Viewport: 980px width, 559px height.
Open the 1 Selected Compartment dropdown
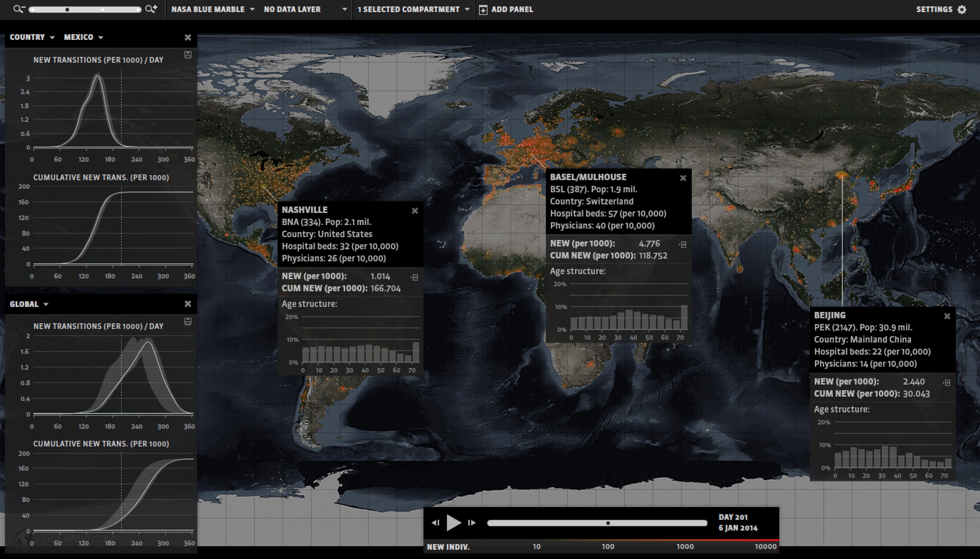coord(413,9)
